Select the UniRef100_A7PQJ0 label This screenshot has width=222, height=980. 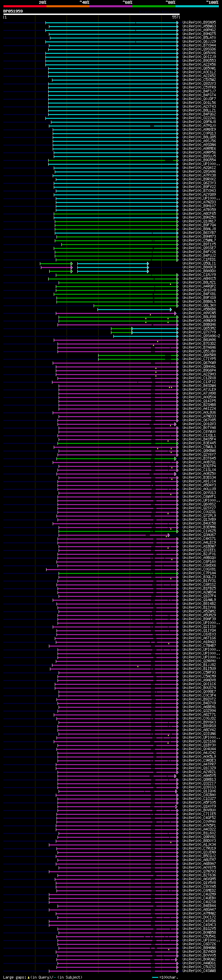pyautogui.click(x=199, y=125)
